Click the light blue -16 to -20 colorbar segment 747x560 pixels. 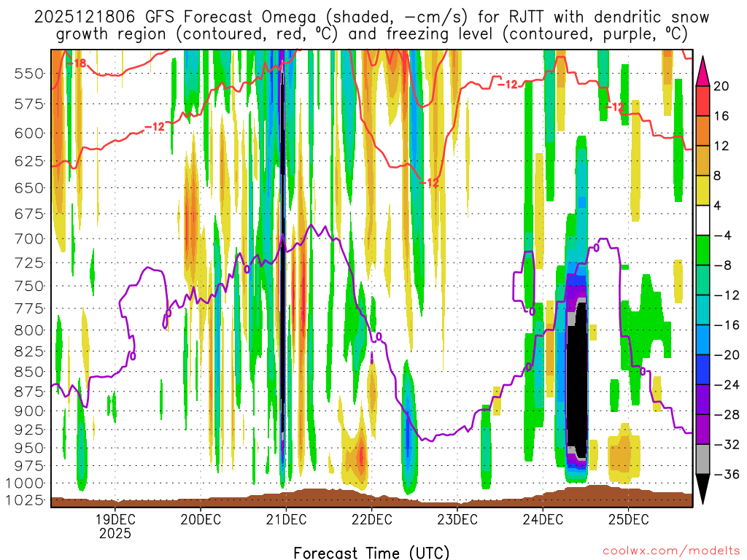click(703, 340)
